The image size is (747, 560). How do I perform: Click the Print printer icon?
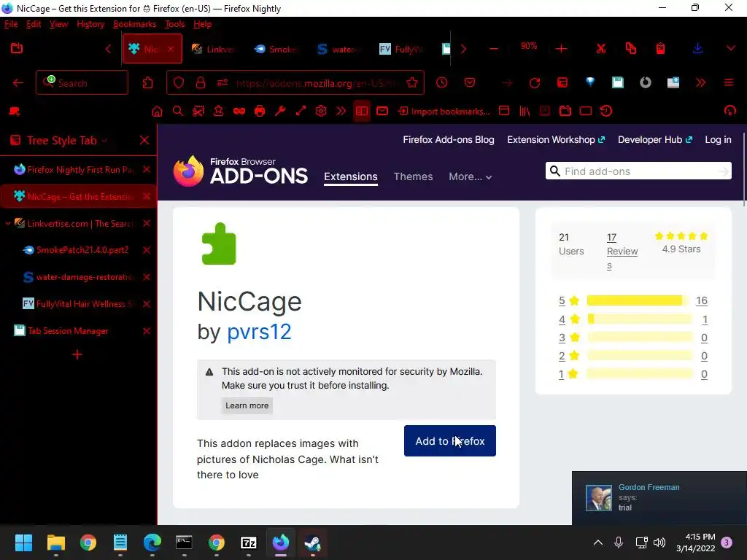point(260,112)
